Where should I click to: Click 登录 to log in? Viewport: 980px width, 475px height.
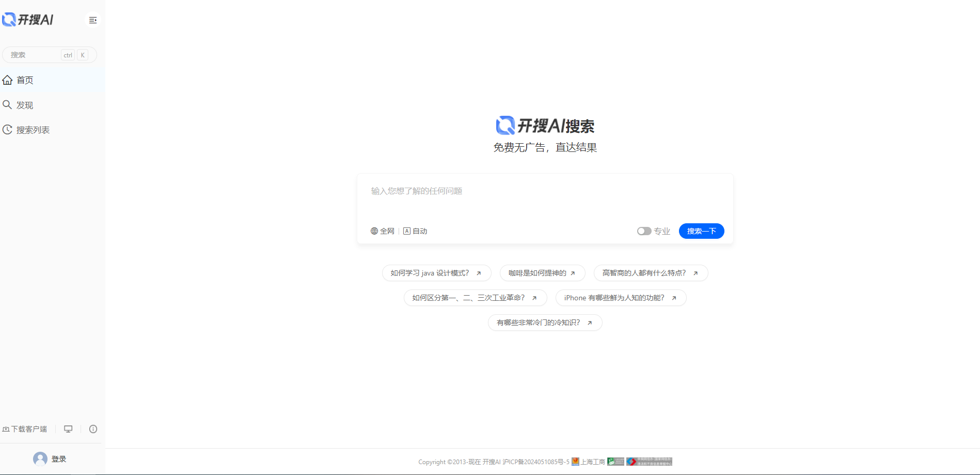(59, 459)
